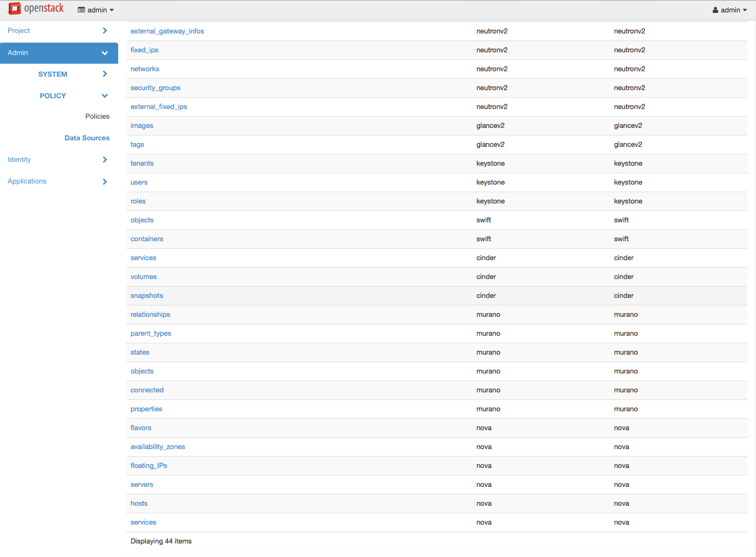This screenshot has height=557, width=756.
Task: Open the Data Sources panel
Action: [x=87, y=138]
